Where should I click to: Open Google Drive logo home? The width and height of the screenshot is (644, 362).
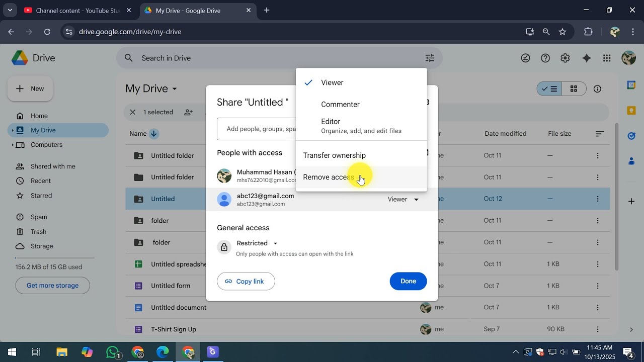pos(33,58)
